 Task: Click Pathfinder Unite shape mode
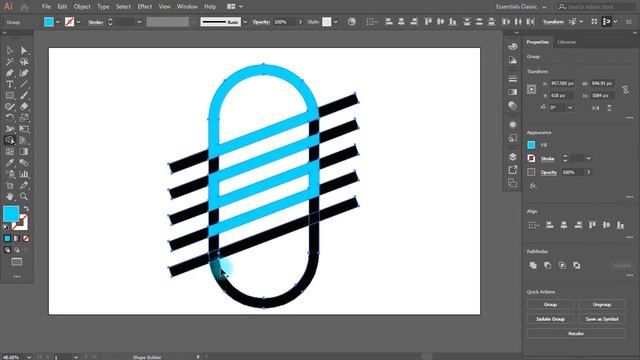click(533, 265)
